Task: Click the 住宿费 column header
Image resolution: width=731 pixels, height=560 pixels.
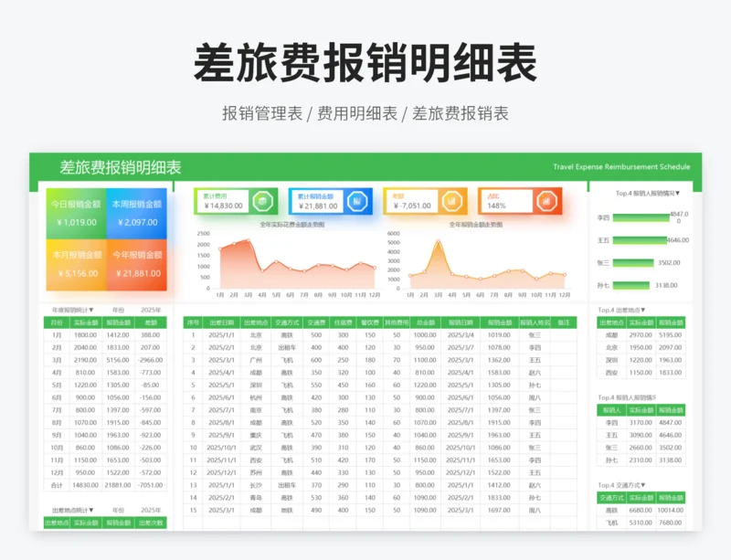Action: 344,322
